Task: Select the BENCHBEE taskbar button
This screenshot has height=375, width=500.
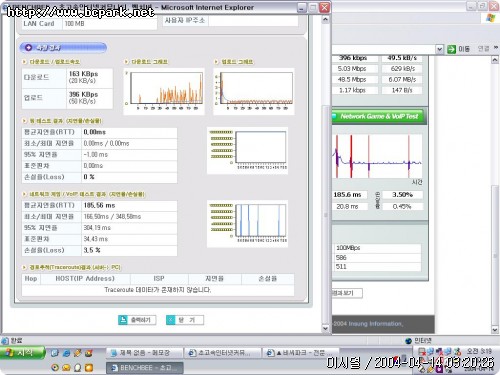Action: pos(145,368)
